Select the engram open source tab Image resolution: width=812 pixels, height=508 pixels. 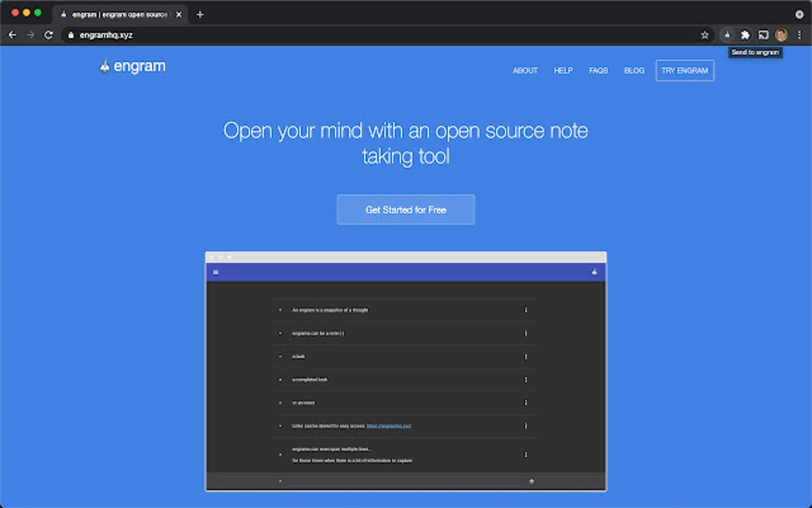point(119,14)
